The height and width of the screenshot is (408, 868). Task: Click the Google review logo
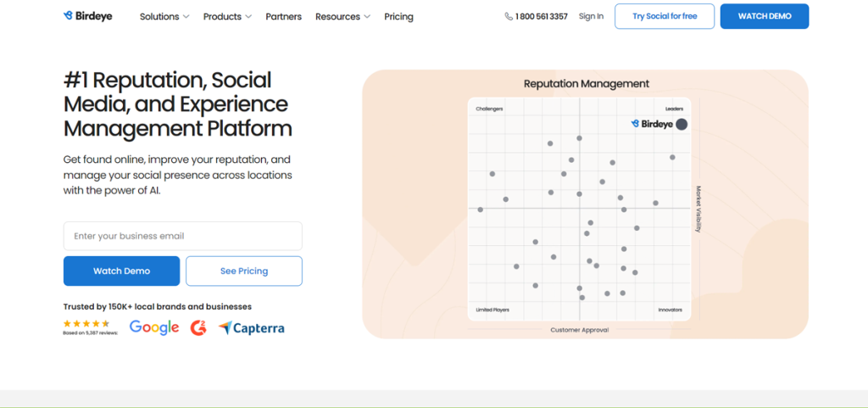[154, 327]
